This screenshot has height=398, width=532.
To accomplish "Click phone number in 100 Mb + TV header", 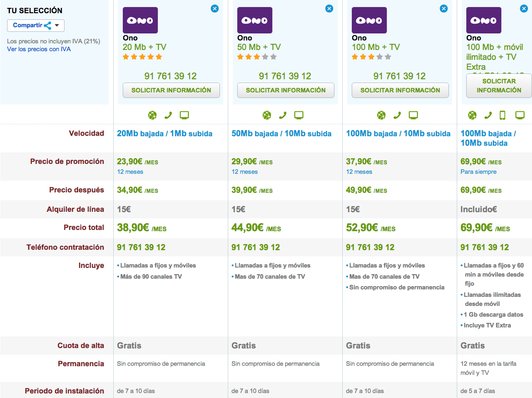I will (399, 76).
